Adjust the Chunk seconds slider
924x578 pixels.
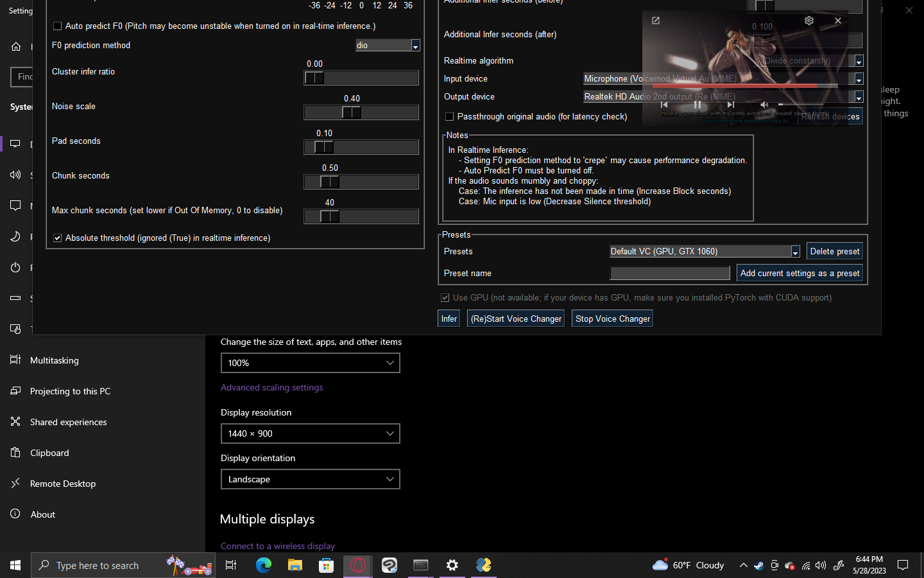coord(361,182)
